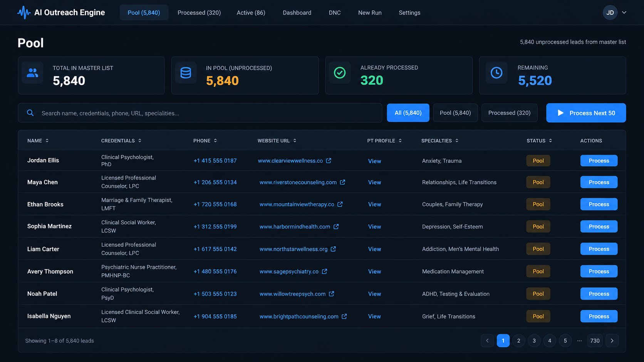
Task: Go to next page with right chevron
Action: [x=612, y=340]
